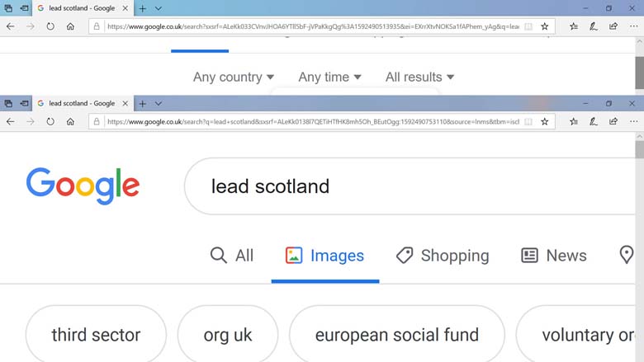Click the "european social fund" suggestion chip

click(x=396, y=336)
